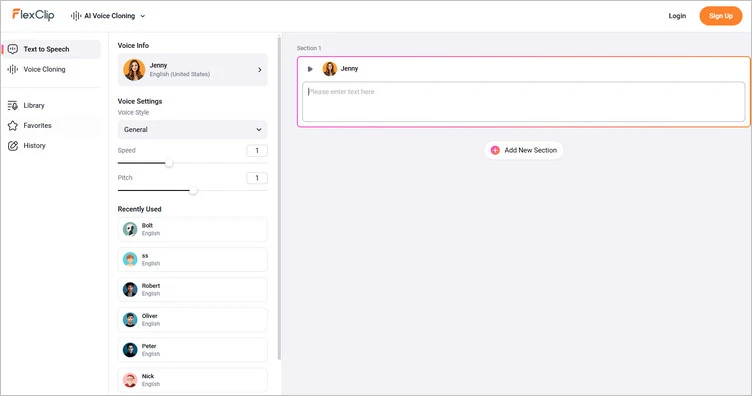752x396 pixels.
Task: Click the Text to Speech speech-bubble icon
Action: click(x=13, y=49)
